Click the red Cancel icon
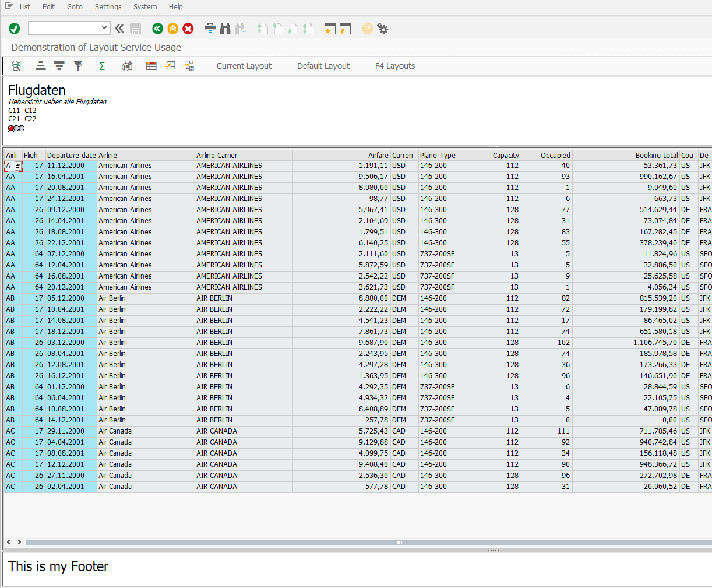 (x=188, y=29)
